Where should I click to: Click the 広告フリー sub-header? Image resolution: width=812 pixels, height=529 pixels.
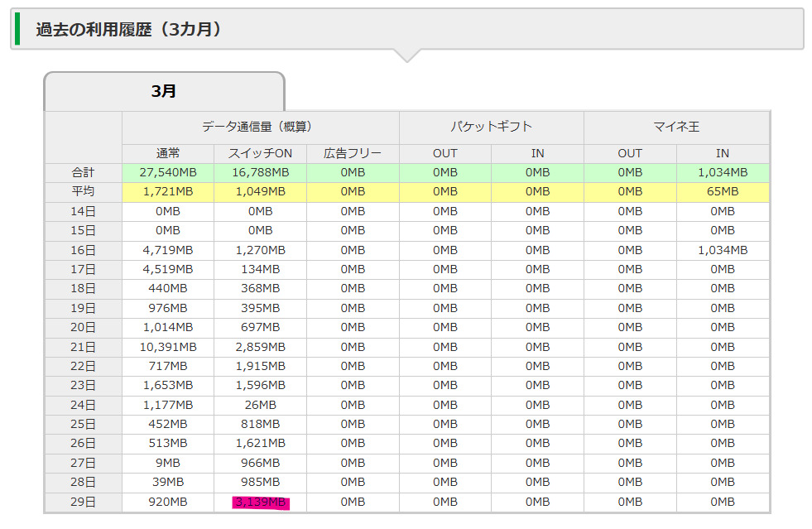(353, 153)
